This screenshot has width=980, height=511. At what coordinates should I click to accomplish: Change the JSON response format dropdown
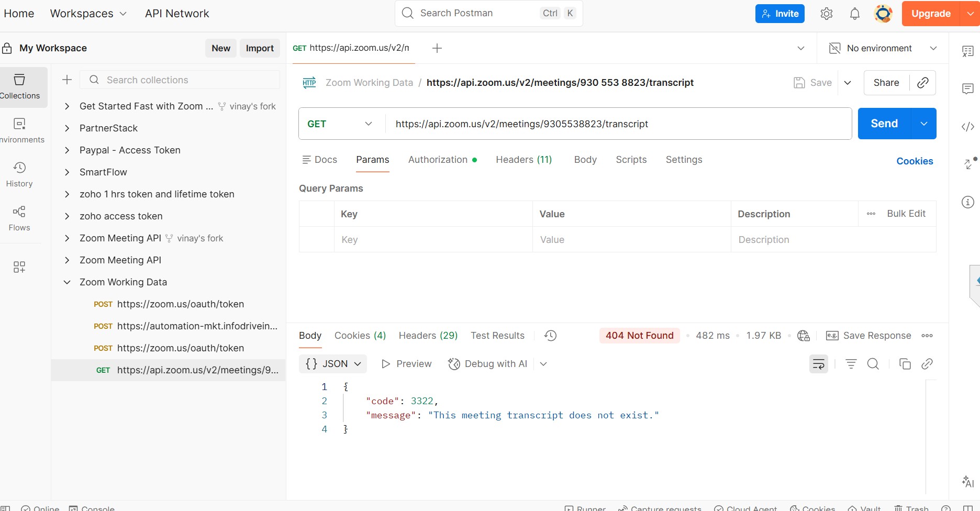pos(333,364)
